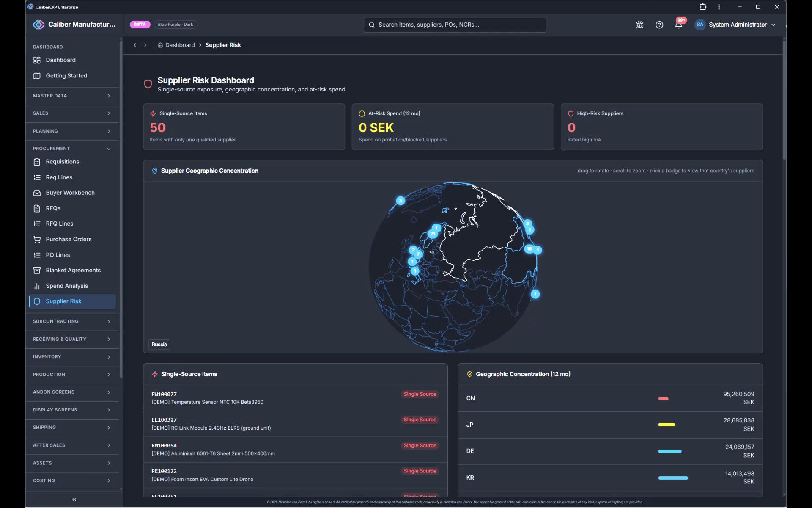Image resolution: width=812 pixels, height=508 pixels.
Task: Click the bug report icon
Action: coord(639,25)
